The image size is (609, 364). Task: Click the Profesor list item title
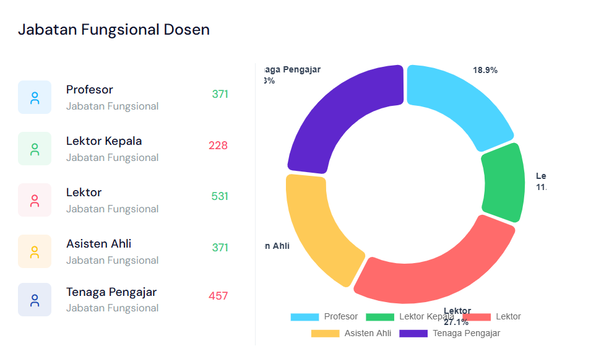tap(90, 90)
